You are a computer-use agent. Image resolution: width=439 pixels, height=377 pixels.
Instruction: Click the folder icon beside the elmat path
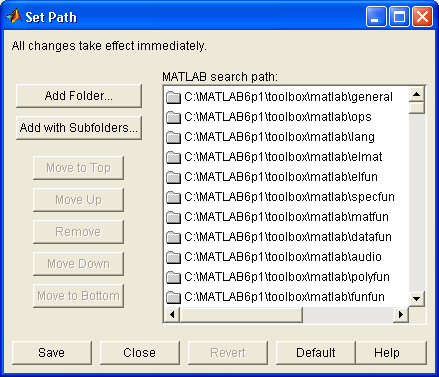[173, 157]
